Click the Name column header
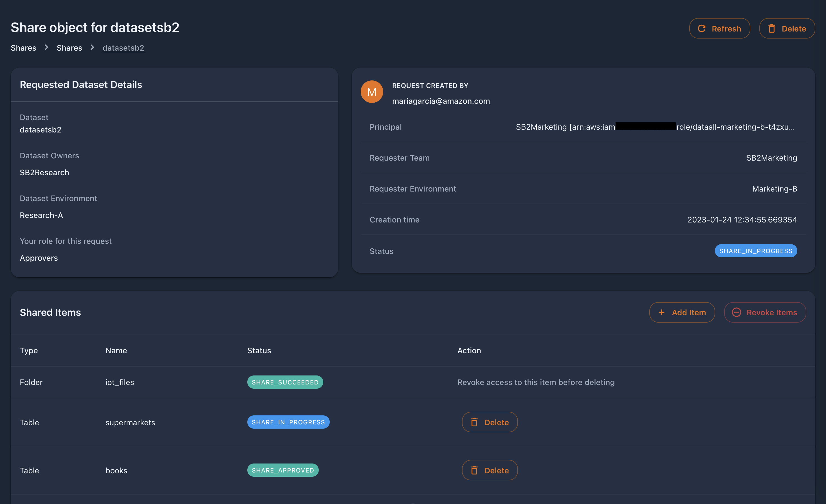 pos(116,350)
